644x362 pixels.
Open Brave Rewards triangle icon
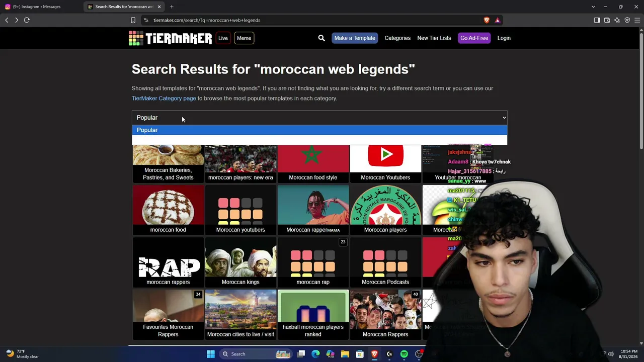pos(497,20)
